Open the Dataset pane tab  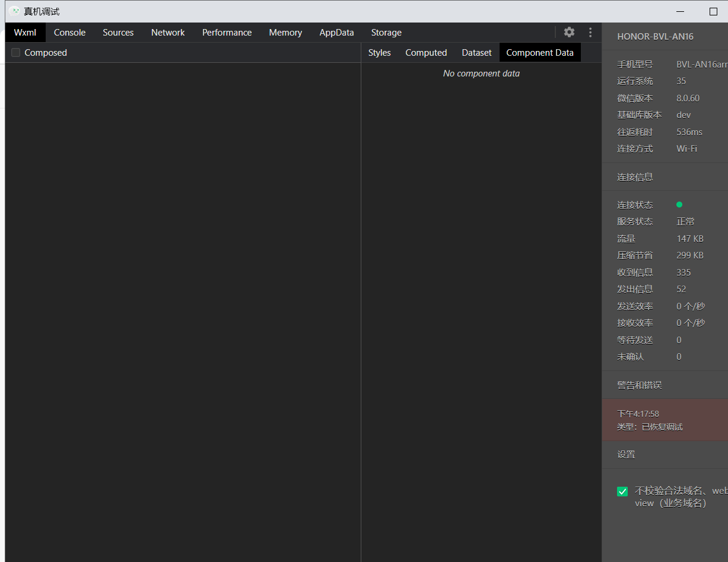(477, 53)
